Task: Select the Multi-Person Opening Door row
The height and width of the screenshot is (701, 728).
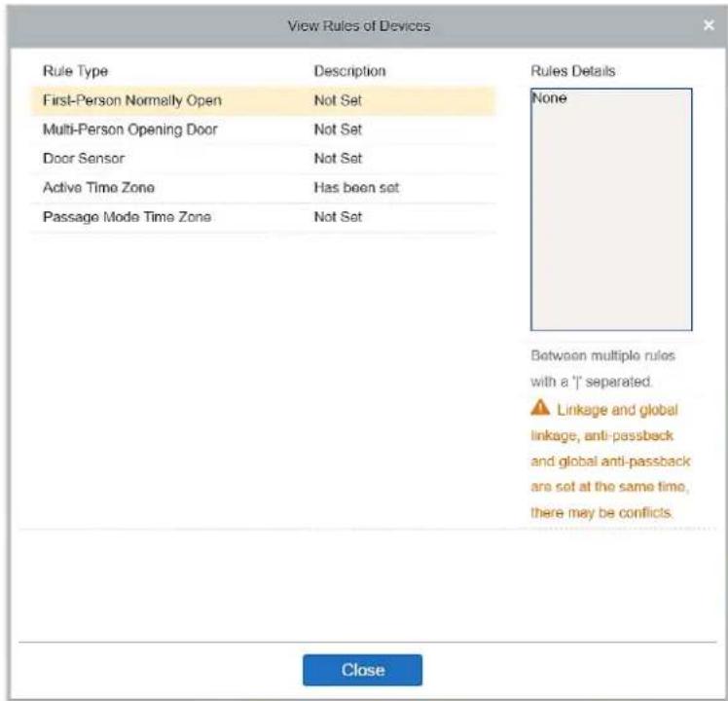Action: (x=263, y=129)
